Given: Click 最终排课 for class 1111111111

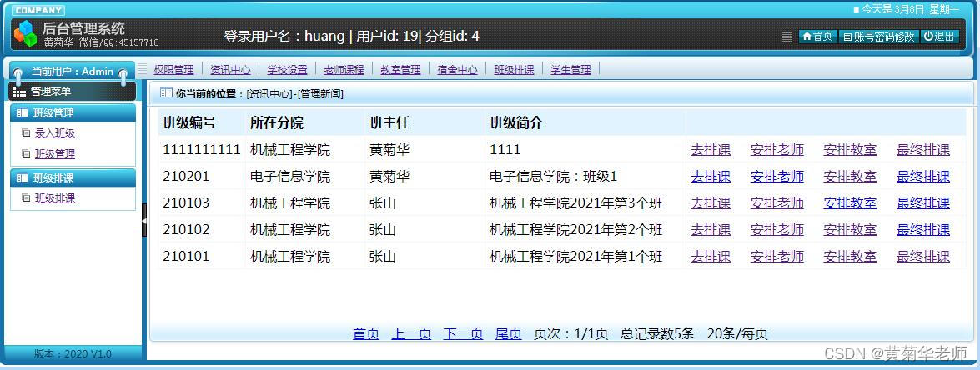Looking at the screenshot, I should pos(923,150).
